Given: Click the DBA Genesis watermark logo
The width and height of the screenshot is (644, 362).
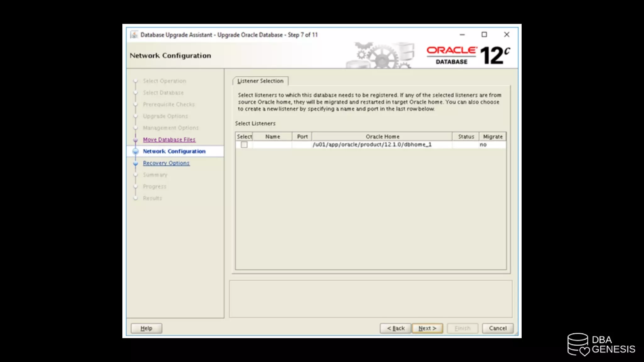Looking at the screenshot, I should pyautogui.click(x=601, y=345).
